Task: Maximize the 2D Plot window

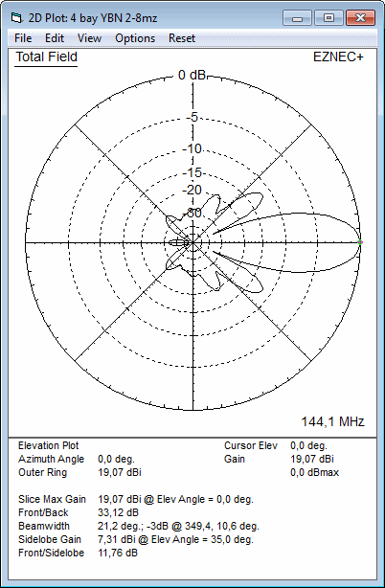Action: pos(328,18)
